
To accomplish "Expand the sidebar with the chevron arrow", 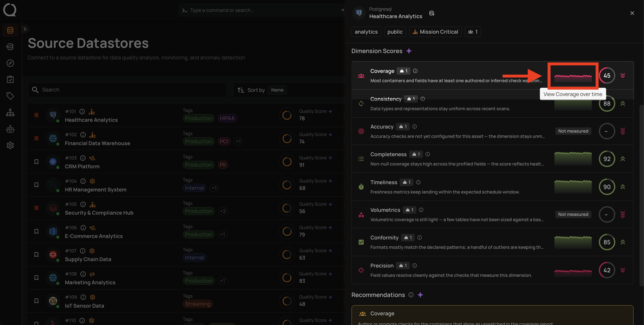I will [25, 29].
